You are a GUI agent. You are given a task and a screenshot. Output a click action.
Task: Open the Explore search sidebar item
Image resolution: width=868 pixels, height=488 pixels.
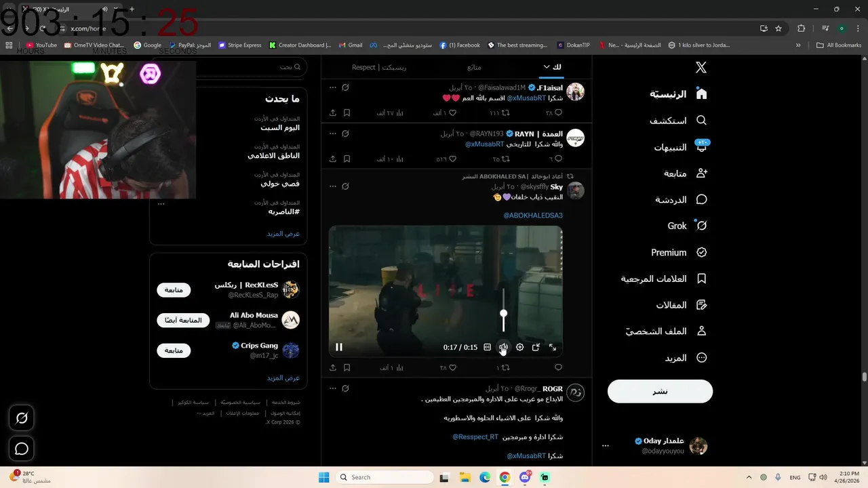[x=678, y=121]
